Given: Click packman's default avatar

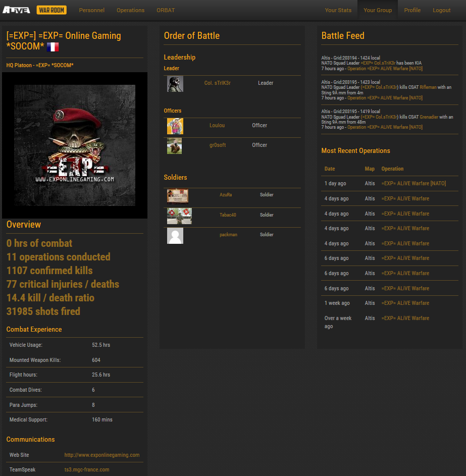Looking at the screenshot, I should 175,236.
